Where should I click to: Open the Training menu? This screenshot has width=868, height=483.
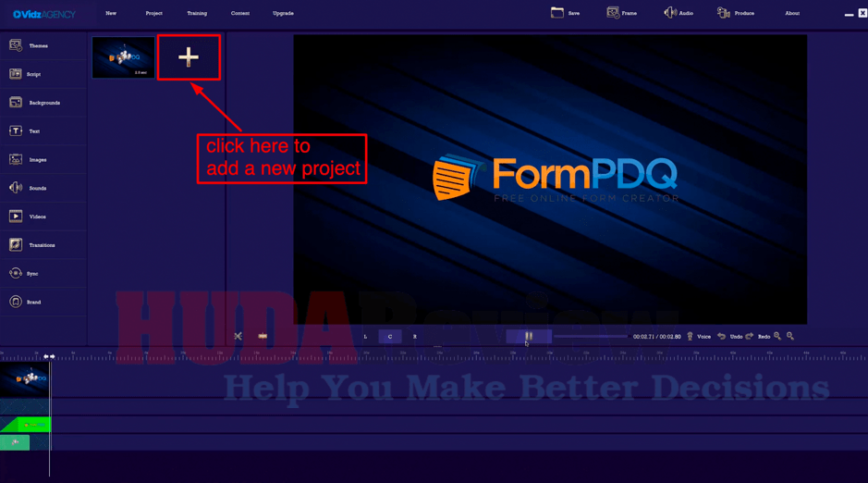click(197, 13)
